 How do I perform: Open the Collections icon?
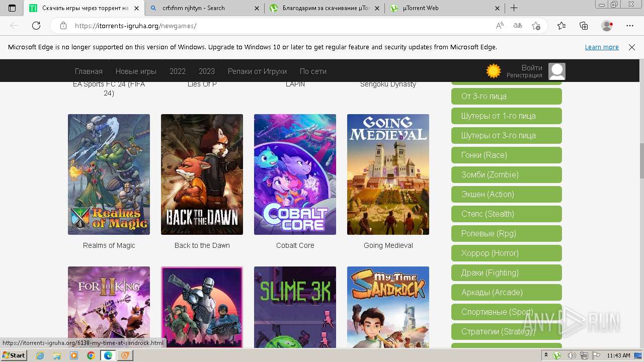(584, 26)
